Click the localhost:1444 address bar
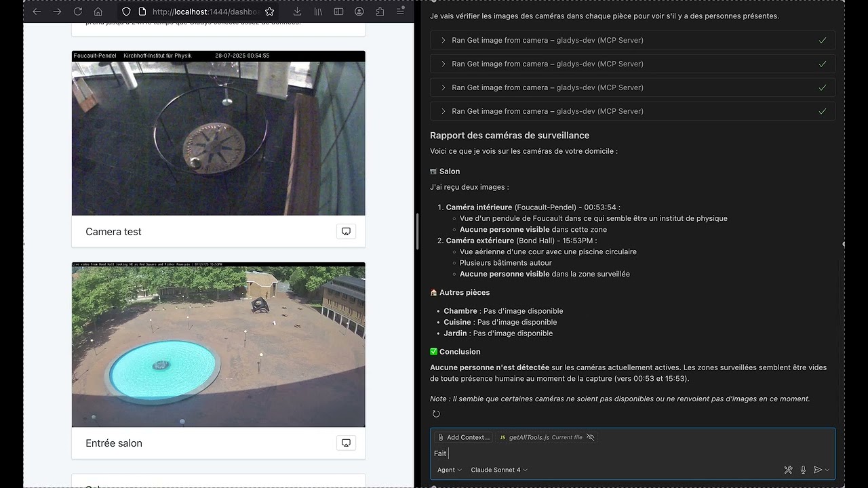868x488 pixels. tap(206, 12)
